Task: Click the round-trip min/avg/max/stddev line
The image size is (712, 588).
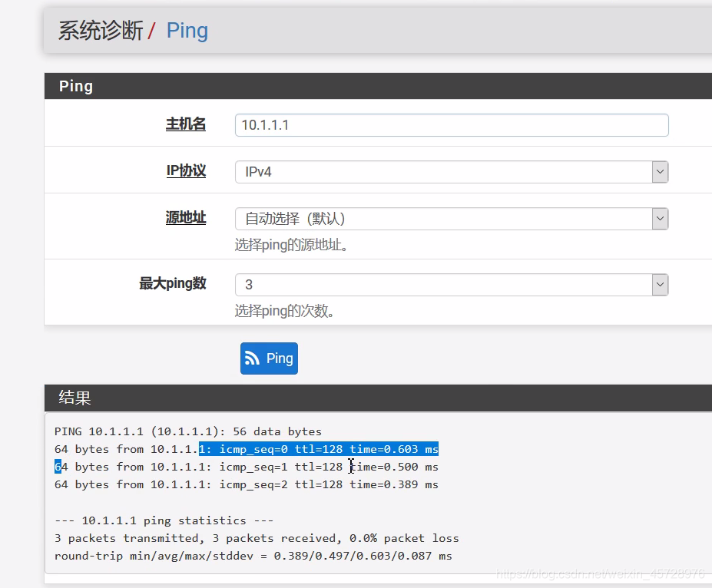Action: [x=253, y=556]
